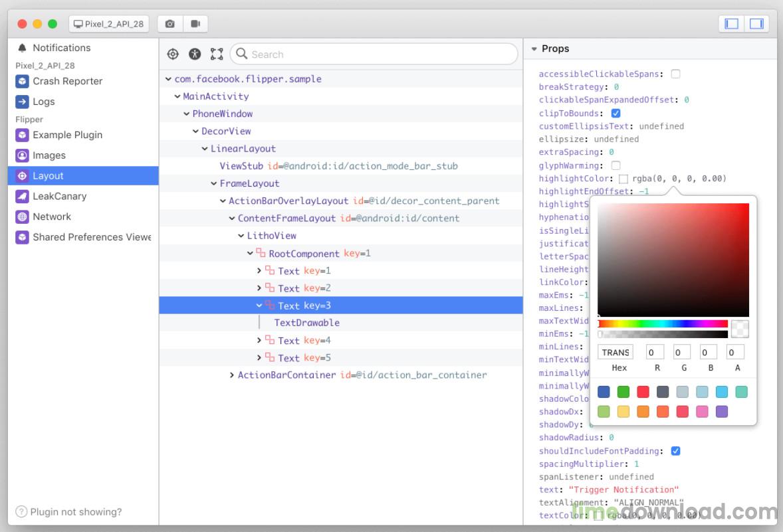783x532 pixels.
Task: Toggle the accessibility mode icon
Action: click(x=195, y=54)
